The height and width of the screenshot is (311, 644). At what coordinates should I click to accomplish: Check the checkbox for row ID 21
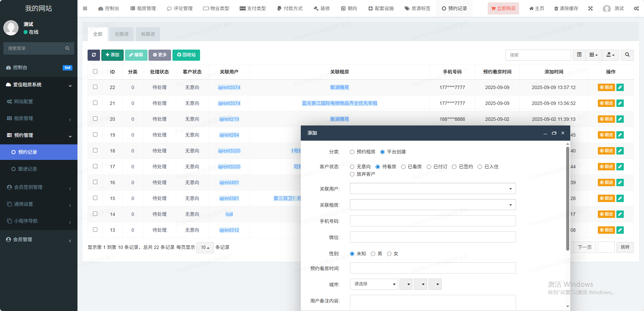tap(95, 103)
